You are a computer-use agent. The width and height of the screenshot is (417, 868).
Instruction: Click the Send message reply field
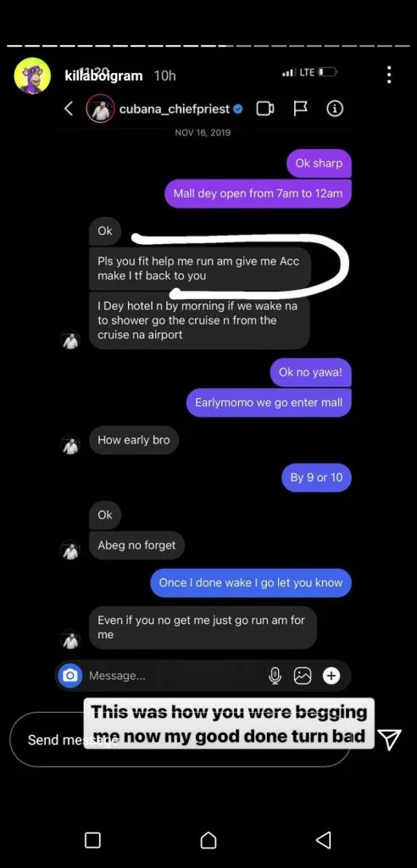point(180,739)
